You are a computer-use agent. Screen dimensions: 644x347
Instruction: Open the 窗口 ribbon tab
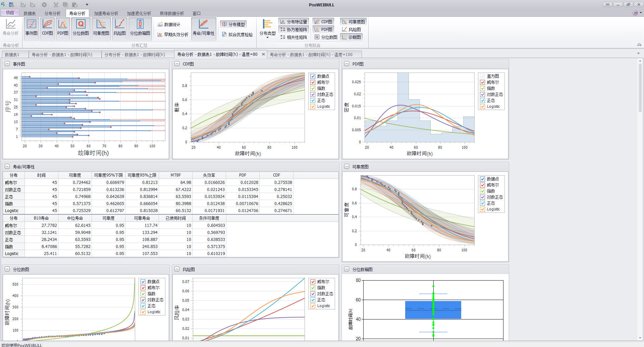tap(197, 13)
